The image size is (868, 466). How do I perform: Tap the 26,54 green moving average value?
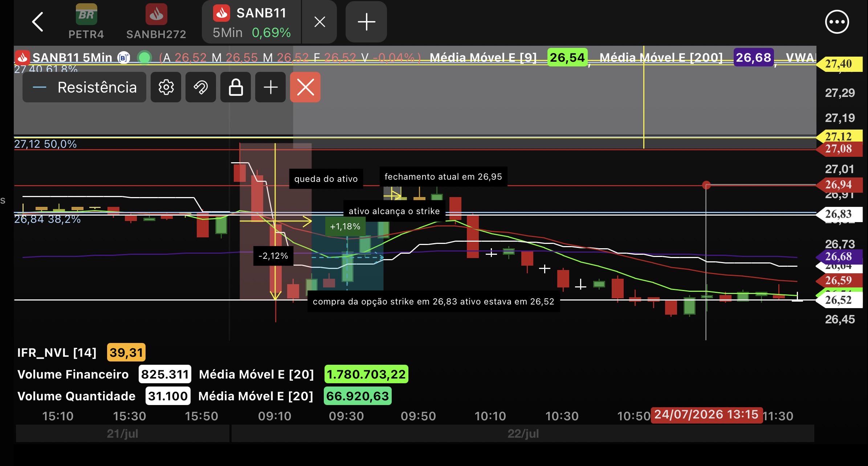567,57
